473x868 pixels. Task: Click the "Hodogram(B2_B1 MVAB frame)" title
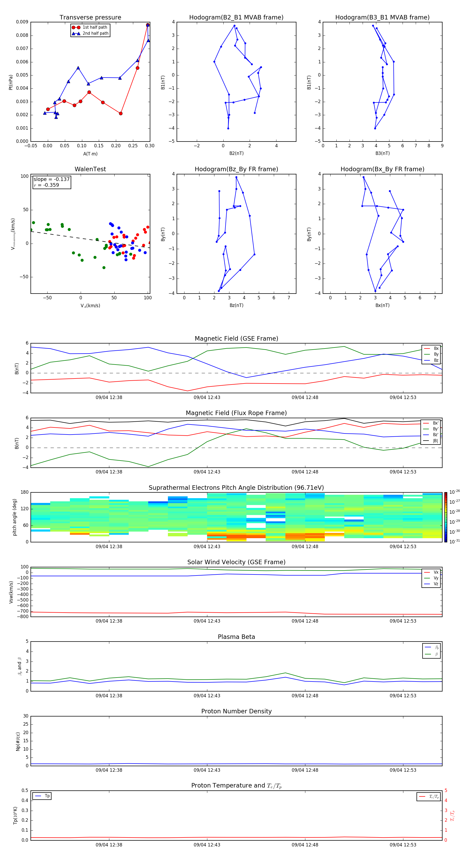pos(236,18)
